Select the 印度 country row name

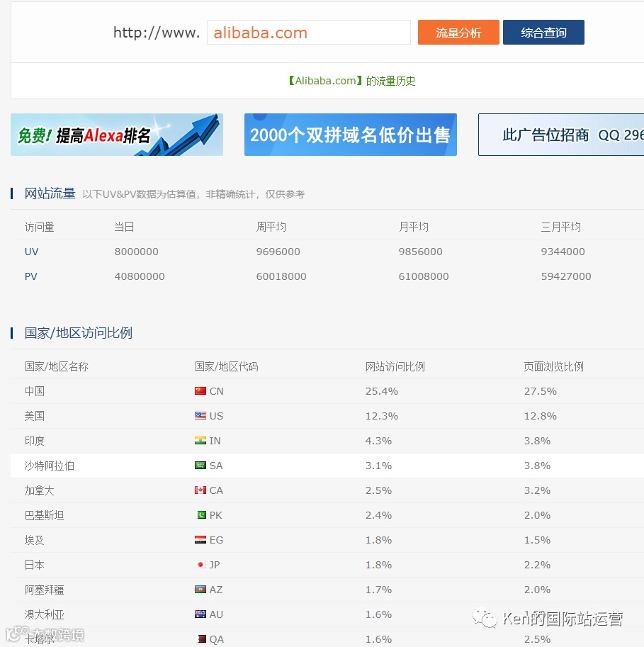point(34,441)
